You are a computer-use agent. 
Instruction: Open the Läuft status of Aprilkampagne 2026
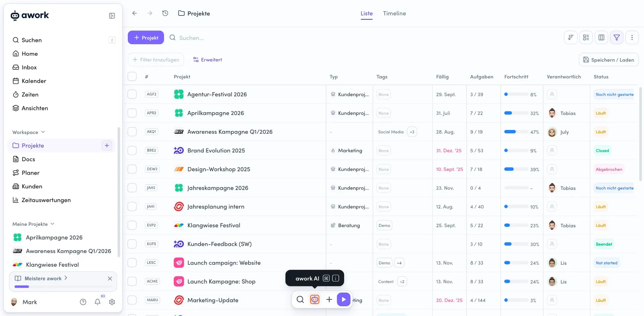tap(601, 113)
